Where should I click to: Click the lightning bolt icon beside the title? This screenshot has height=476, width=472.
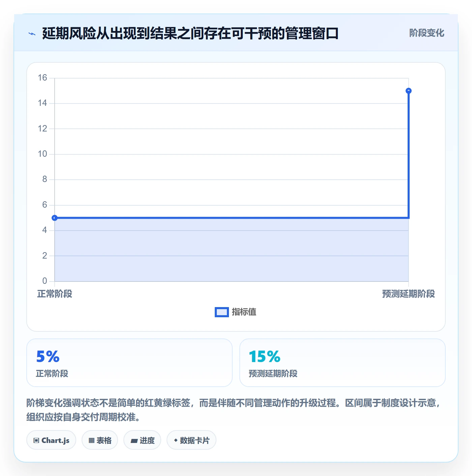coord(32,34)
